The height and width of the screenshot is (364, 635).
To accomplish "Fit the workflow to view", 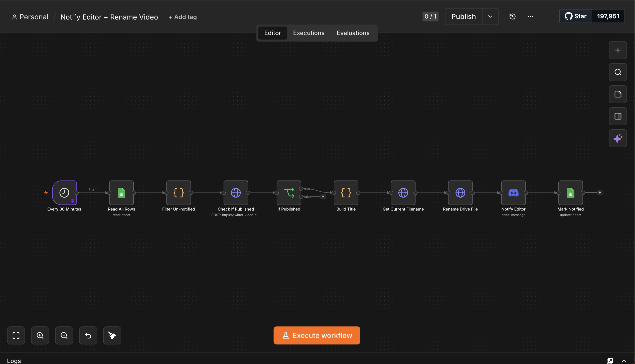I will (16, 335).
